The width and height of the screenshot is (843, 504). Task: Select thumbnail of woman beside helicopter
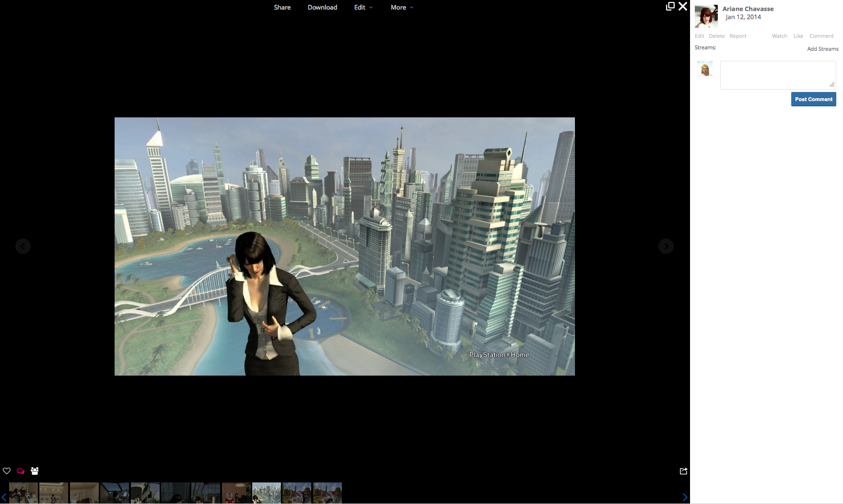[x=145, y=493]
